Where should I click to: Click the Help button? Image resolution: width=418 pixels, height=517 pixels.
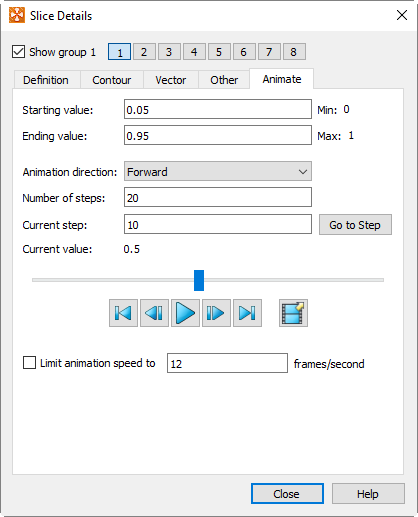[368, 494]
